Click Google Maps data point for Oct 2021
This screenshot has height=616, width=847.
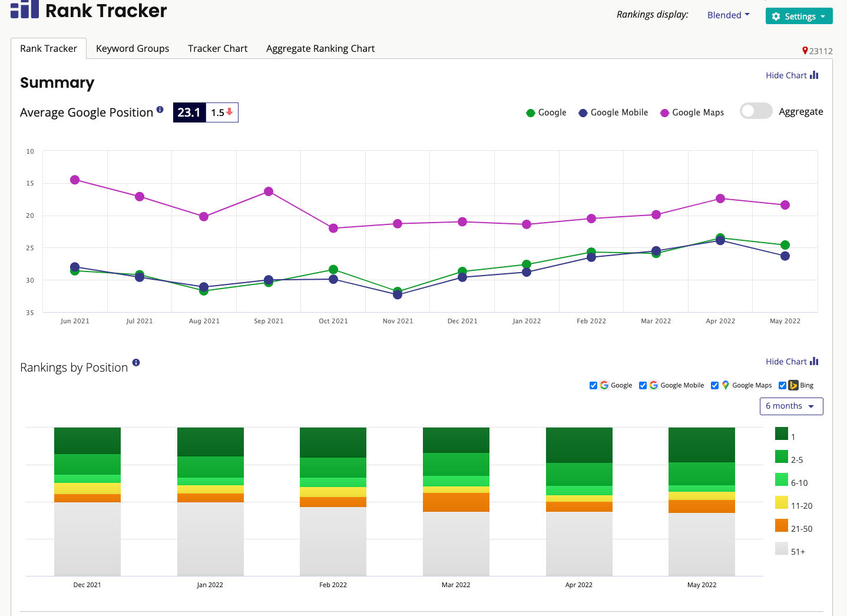pyautogui.click(x=333, y=228)
